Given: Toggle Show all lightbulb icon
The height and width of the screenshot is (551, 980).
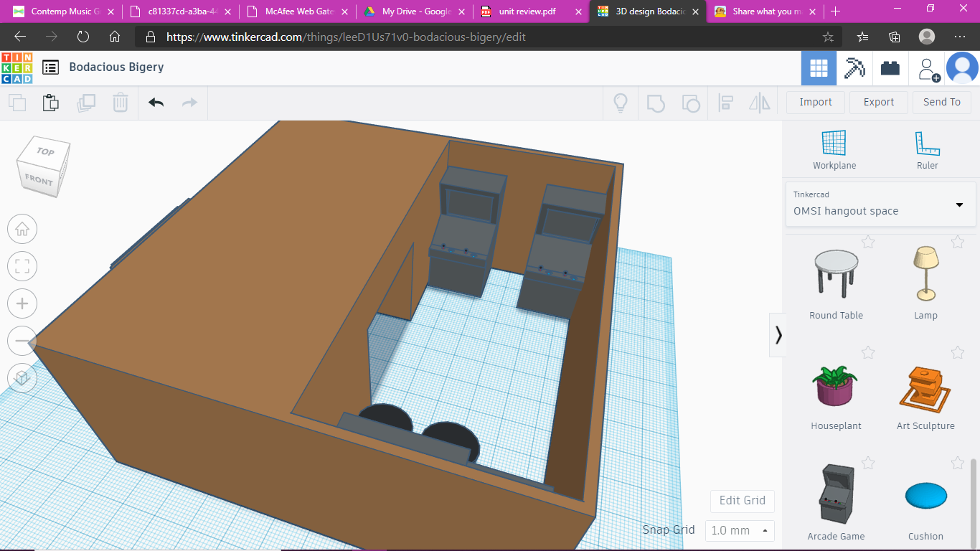Looking at the screenshot, I should pos(621,103).
